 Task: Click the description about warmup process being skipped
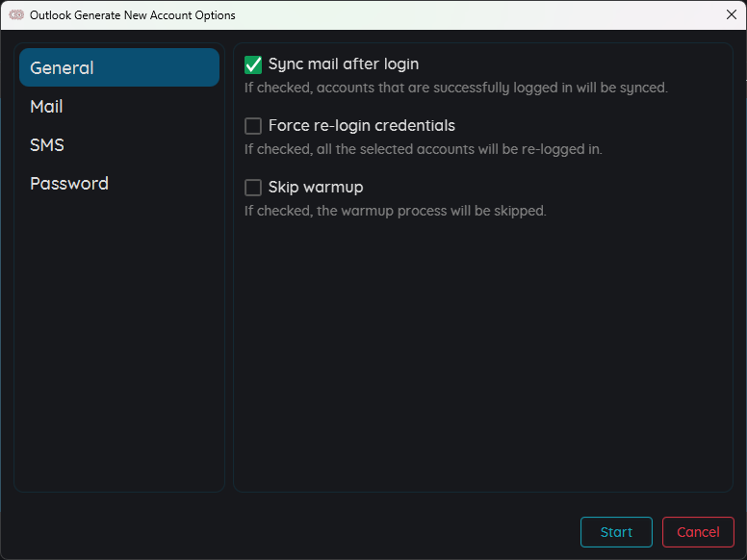[395, 211]
